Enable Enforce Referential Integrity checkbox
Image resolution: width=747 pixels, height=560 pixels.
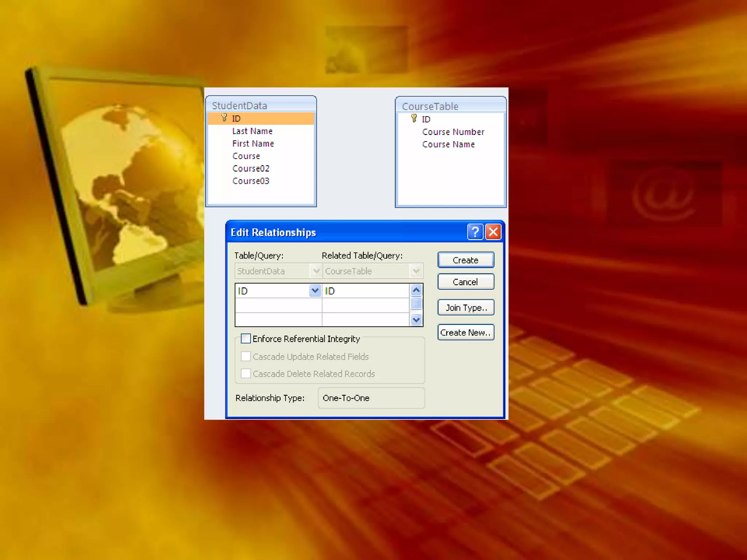click(x=246, y=339)
